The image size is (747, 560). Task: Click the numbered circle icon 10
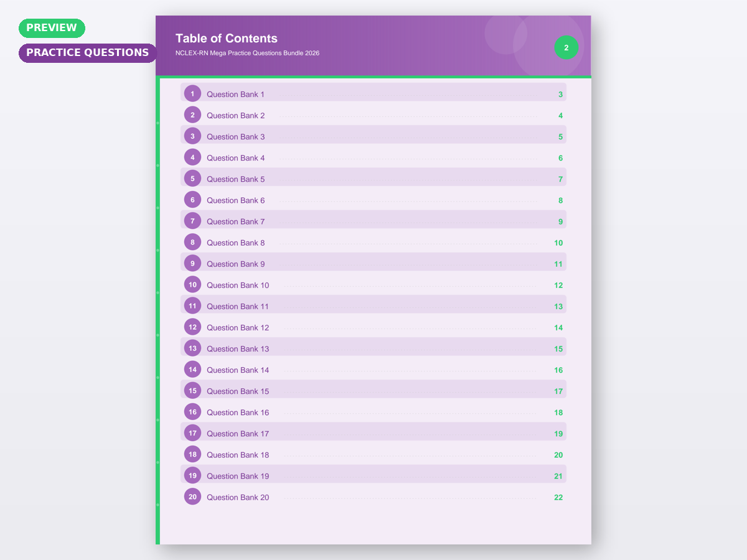(192, 285)
